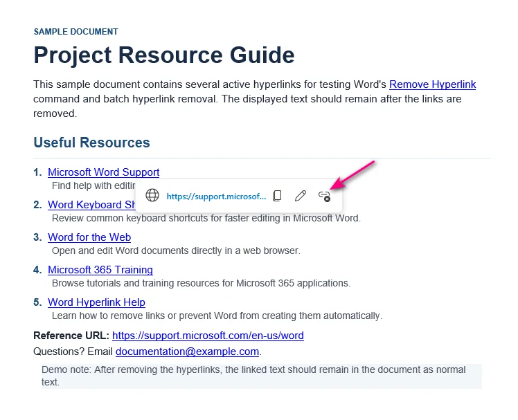
Task: Open the Remove Hyperlink link
Action: point(432,84)
